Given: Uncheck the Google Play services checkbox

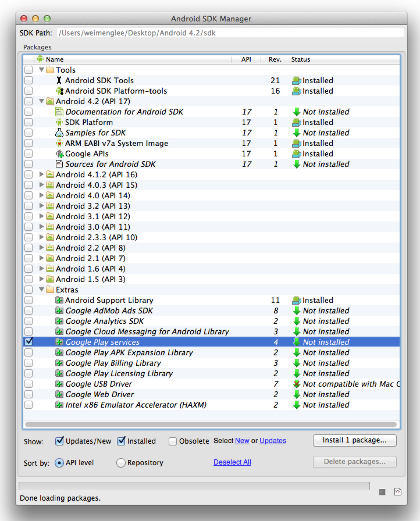Looking at the screenshot, I should click(x=29, y=342).
